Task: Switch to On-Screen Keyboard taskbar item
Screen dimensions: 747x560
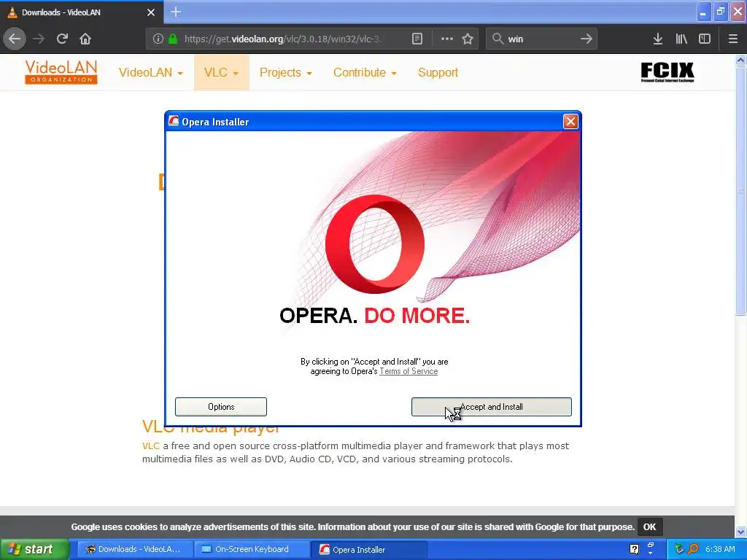Action: 252,549
